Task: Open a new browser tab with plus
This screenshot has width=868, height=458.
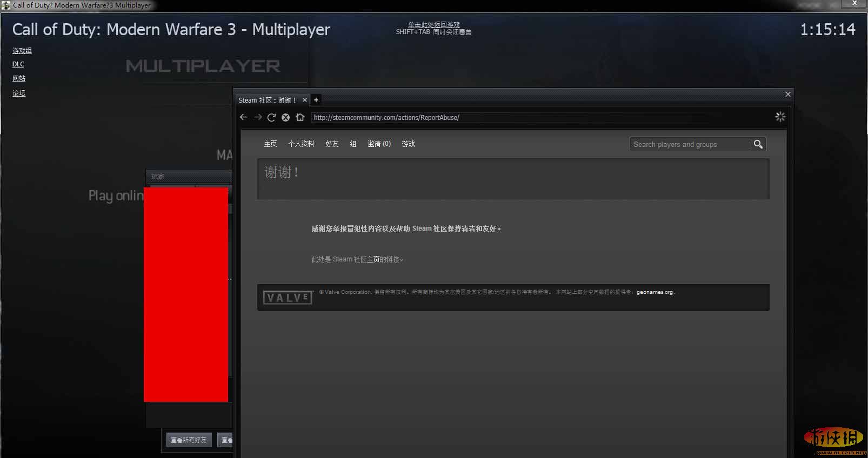Action: pos(316,100)
